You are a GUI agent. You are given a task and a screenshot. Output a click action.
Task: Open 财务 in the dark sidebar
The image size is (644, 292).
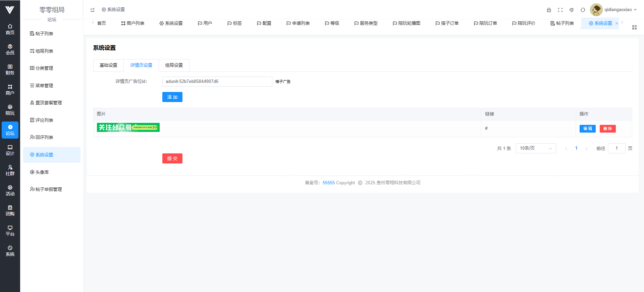coord(10,69)
